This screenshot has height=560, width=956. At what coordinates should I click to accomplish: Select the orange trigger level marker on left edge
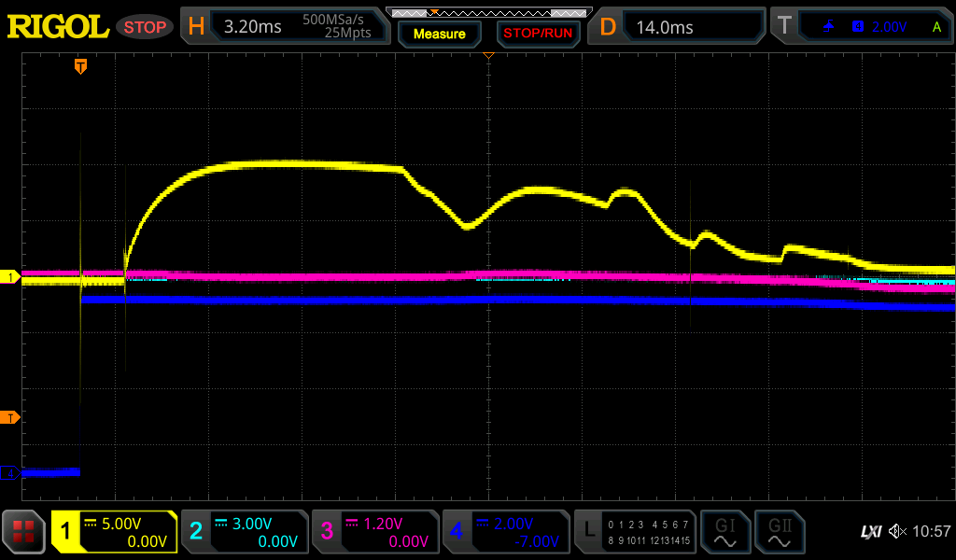point(10,417)
